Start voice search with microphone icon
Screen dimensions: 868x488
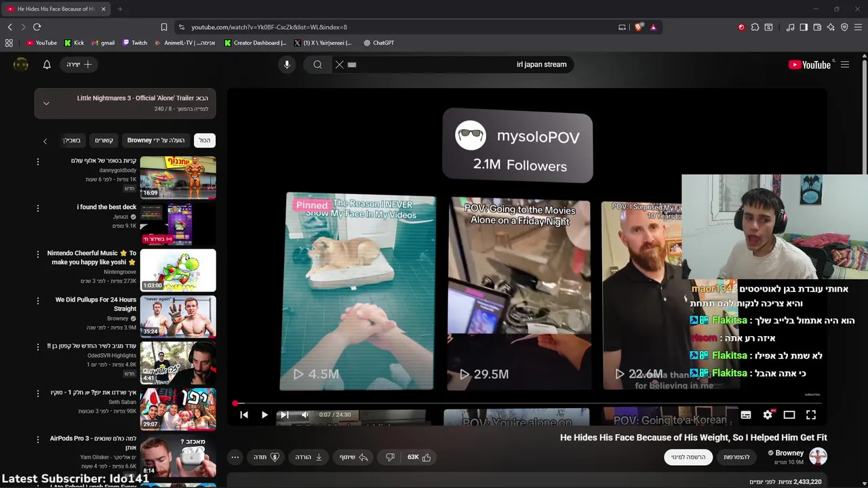pos(287,64)
